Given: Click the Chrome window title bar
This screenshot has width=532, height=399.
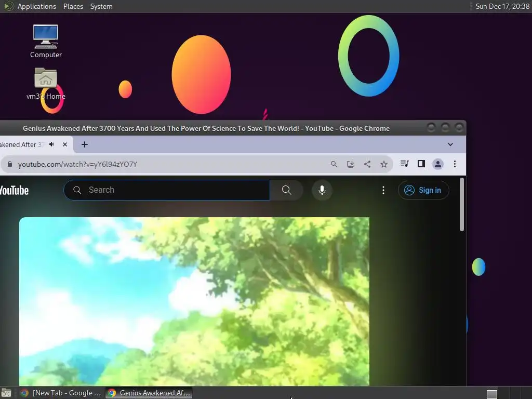Looking at the screenshot, I should (206, 128).
